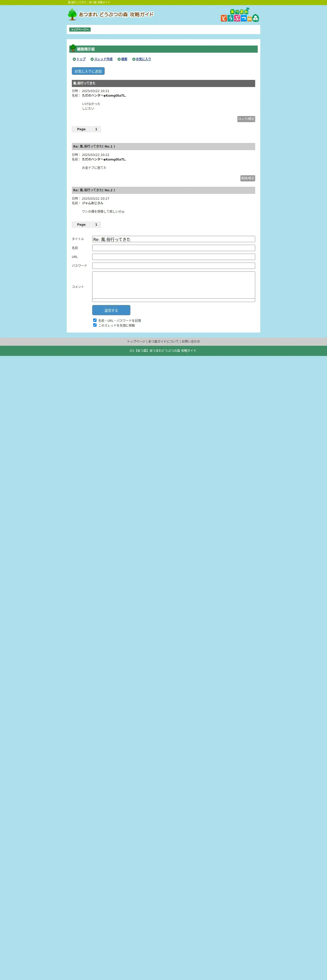Screen dimensions: 327x980
Task: Click the あつまれ どうぶつの森 攻略ガイド title
Action: tap(116, 15)
